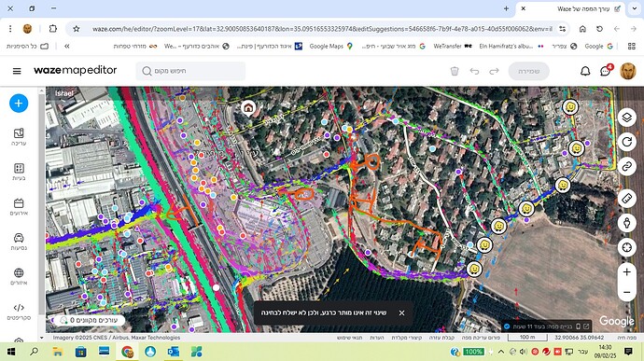Click the volume speaker tray icon
The image size is (644, 361).
tap(524, 352)
